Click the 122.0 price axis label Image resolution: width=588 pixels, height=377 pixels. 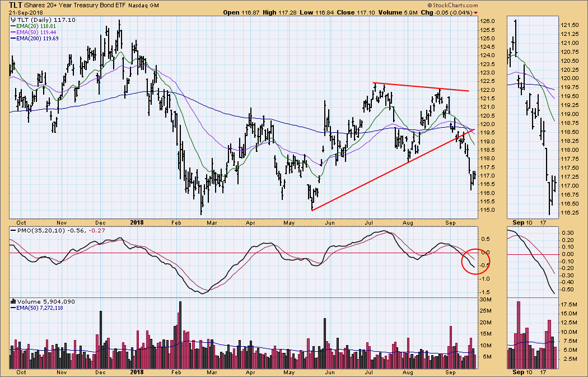[487, 90]
